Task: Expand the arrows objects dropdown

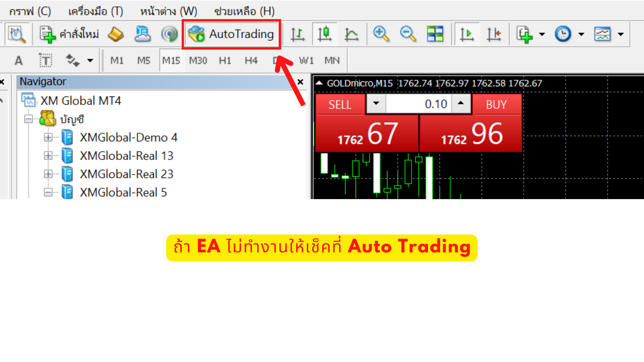Action: (90, 61)
